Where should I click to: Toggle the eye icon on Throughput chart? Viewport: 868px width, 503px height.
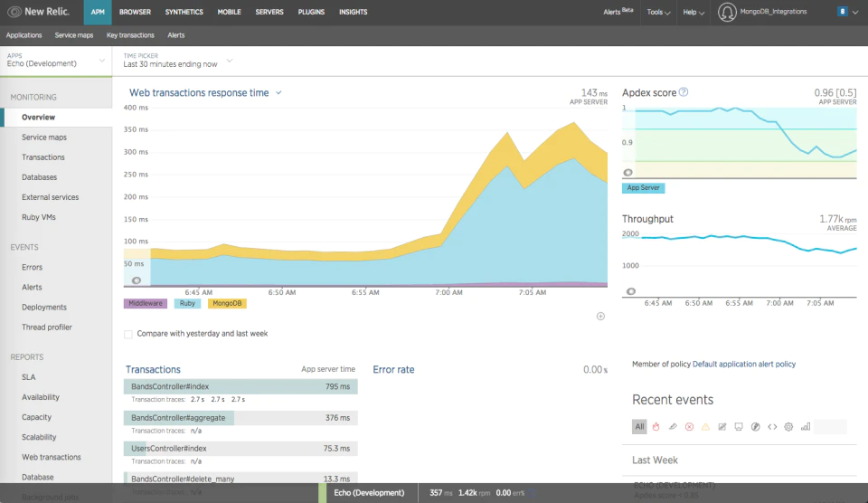pyautogui.click(x=630, y=291)
